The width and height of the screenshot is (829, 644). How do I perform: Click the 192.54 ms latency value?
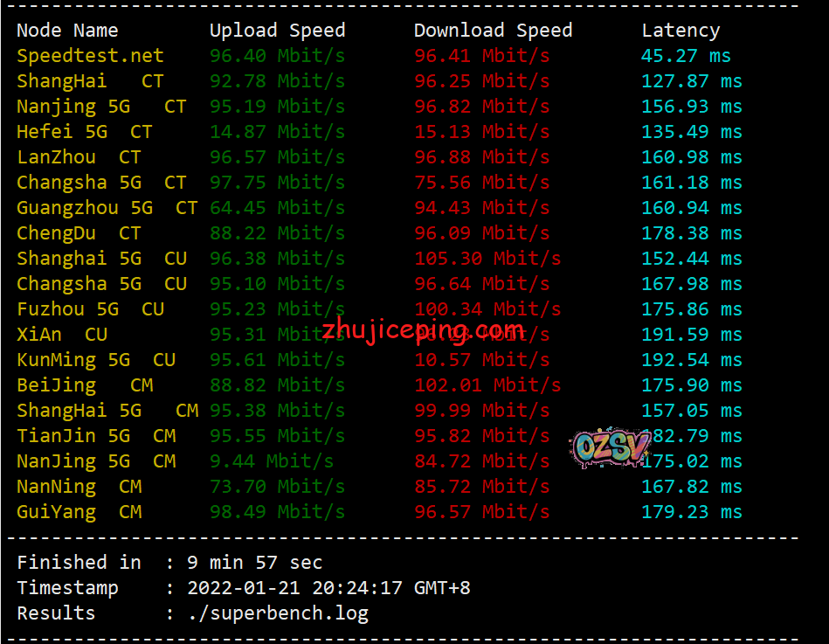tap(692, 360)
